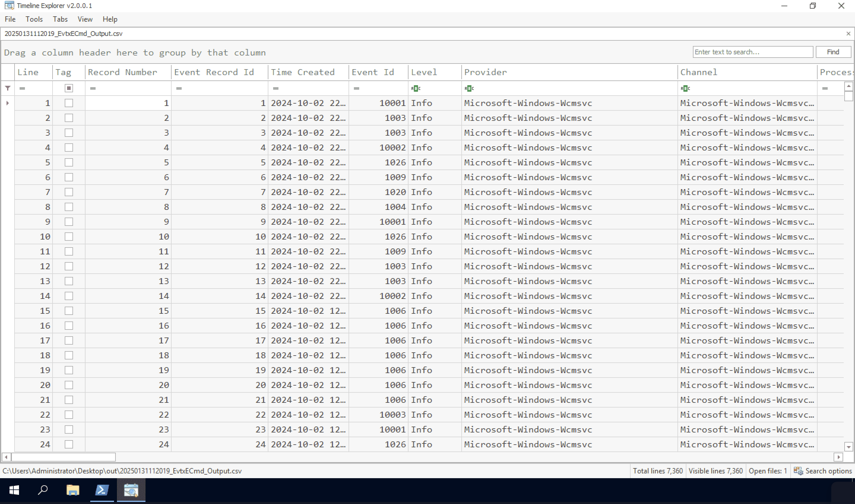Click the Time Created equals filter operator
855x504 pixels.
click(275, 88)
